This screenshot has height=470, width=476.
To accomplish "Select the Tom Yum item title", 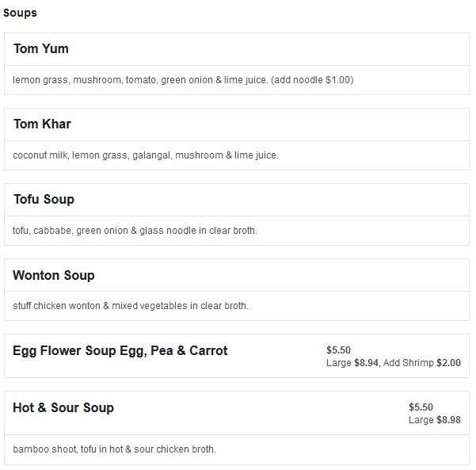I will click(41, 48).
